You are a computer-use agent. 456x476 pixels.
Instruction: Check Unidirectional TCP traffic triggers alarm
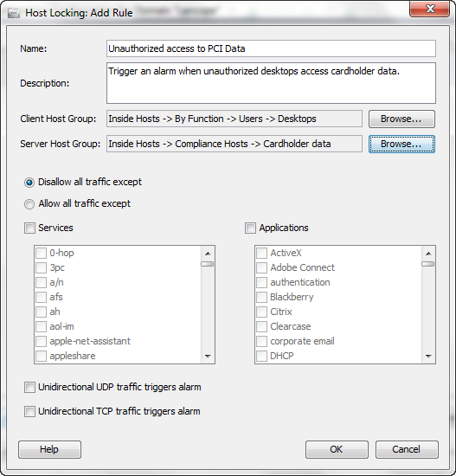[29, 412]
